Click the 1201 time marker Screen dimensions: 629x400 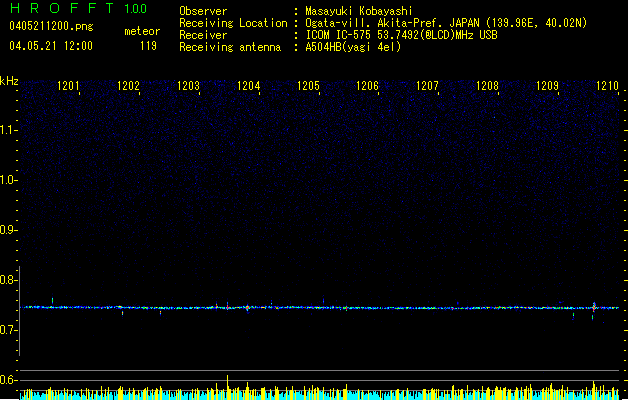[x=68, y=87]
